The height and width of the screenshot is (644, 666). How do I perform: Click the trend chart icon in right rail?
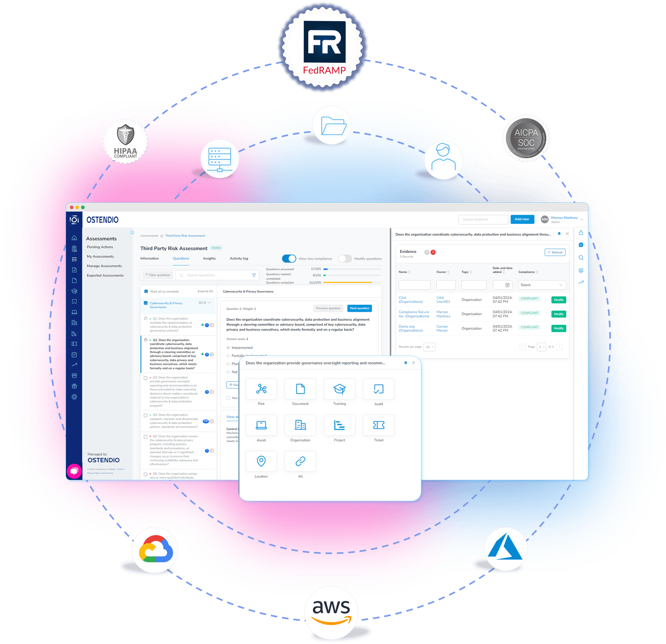581,283
